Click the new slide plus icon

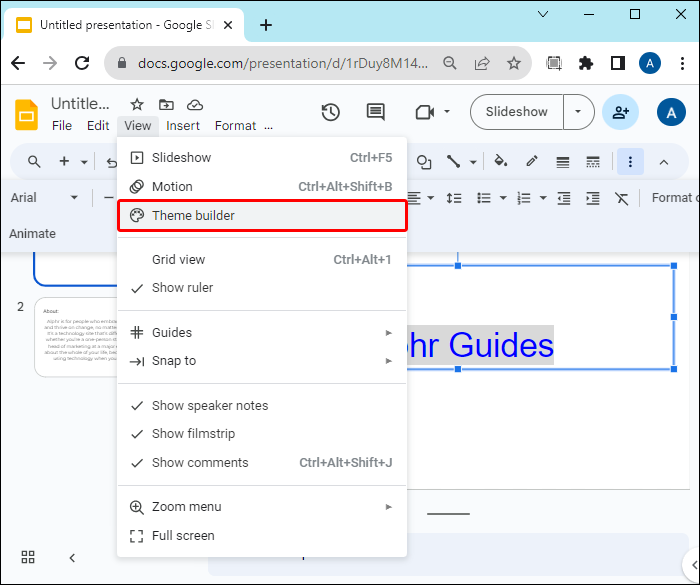(64, 161)
